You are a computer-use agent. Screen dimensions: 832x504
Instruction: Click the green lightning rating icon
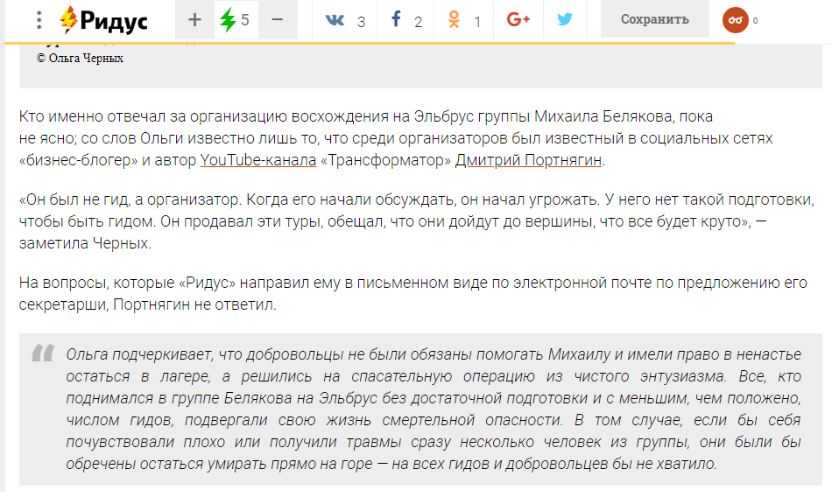coord(228,20)
